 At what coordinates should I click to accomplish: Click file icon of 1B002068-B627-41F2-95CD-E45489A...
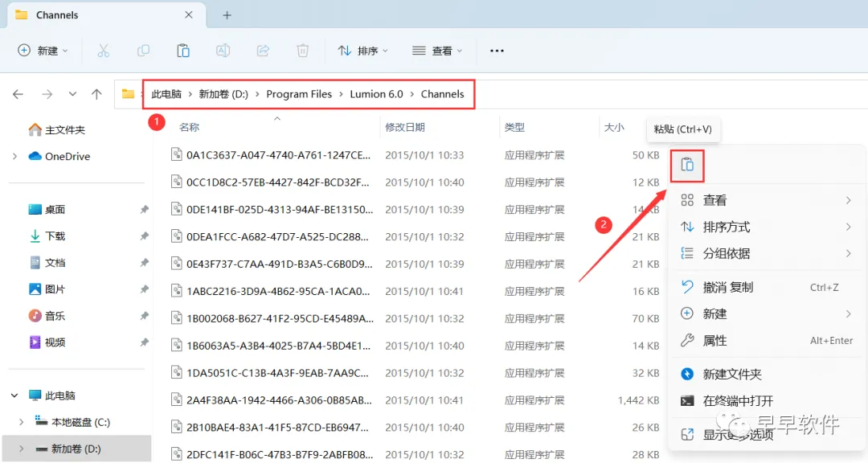(177, 318)
